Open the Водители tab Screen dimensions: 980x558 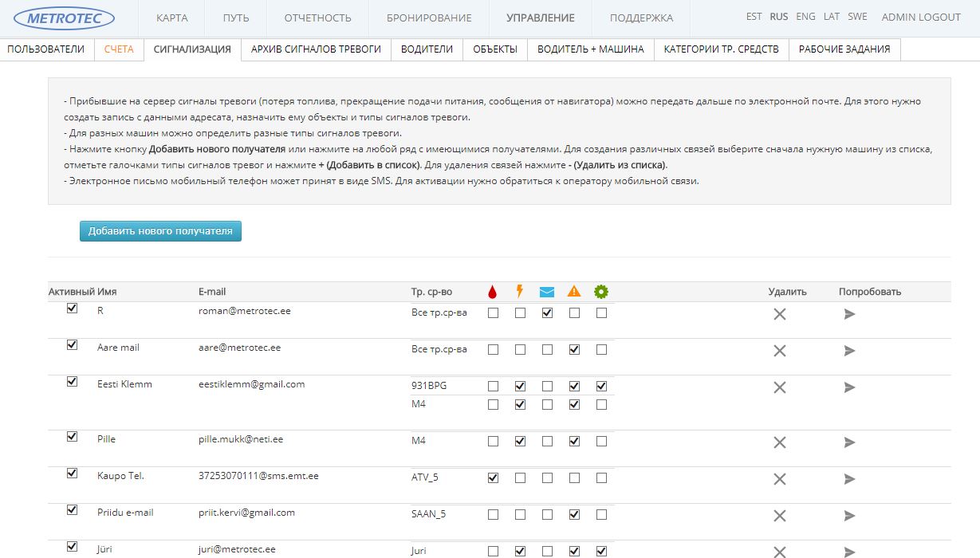click(x=427, y=49)
